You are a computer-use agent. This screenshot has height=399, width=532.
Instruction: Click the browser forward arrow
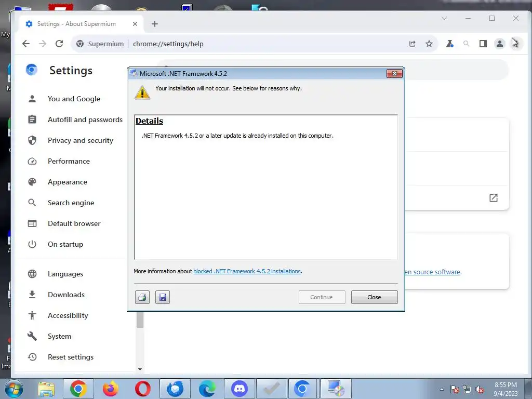43,44
